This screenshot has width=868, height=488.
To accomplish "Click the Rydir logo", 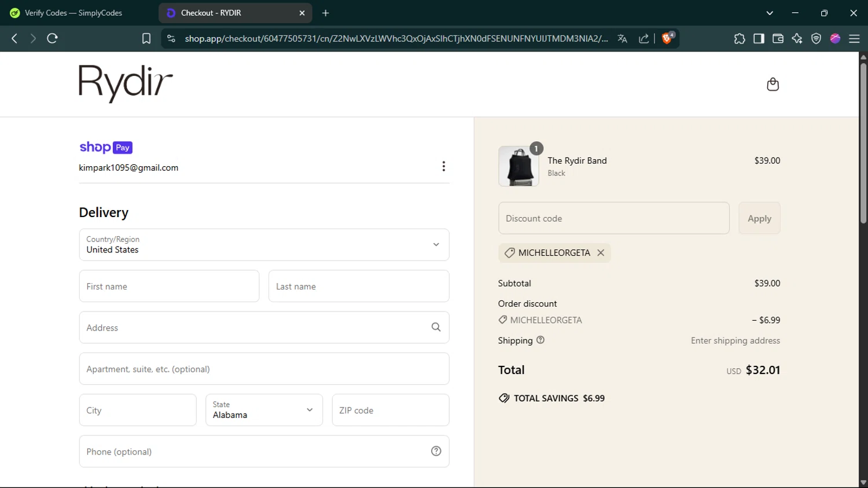I will click(126, 83).
